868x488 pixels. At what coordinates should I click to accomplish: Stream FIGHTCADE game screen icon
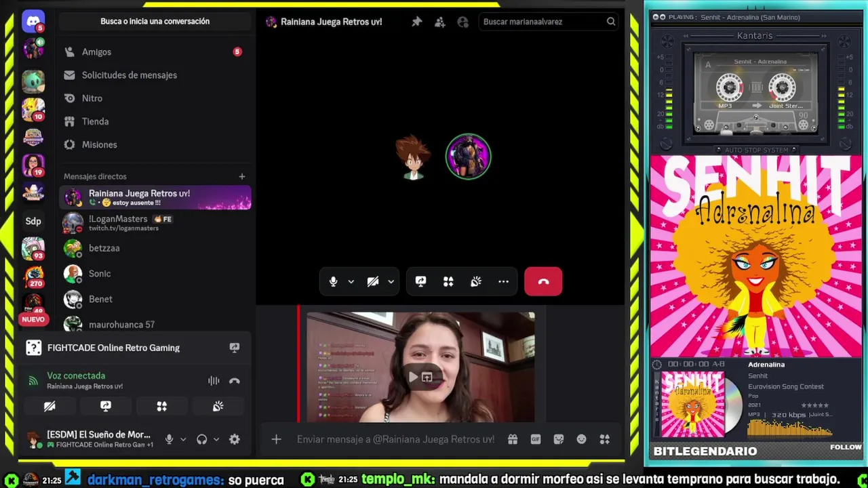235,348
